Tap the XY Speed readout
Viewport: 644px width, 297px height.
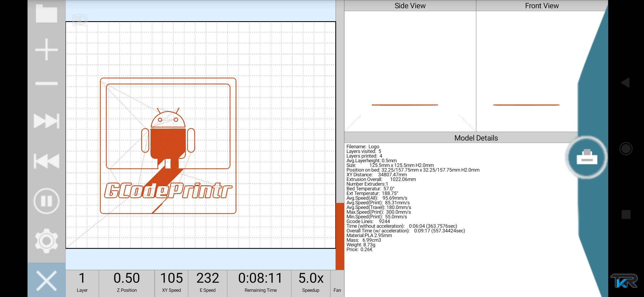point(171,283)
